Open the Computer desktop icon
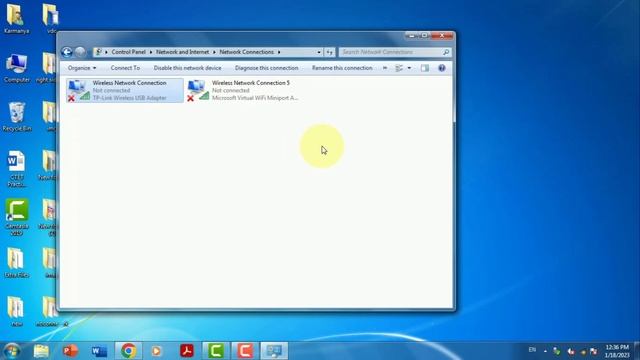The image size is (640, 360). [16, 68]
